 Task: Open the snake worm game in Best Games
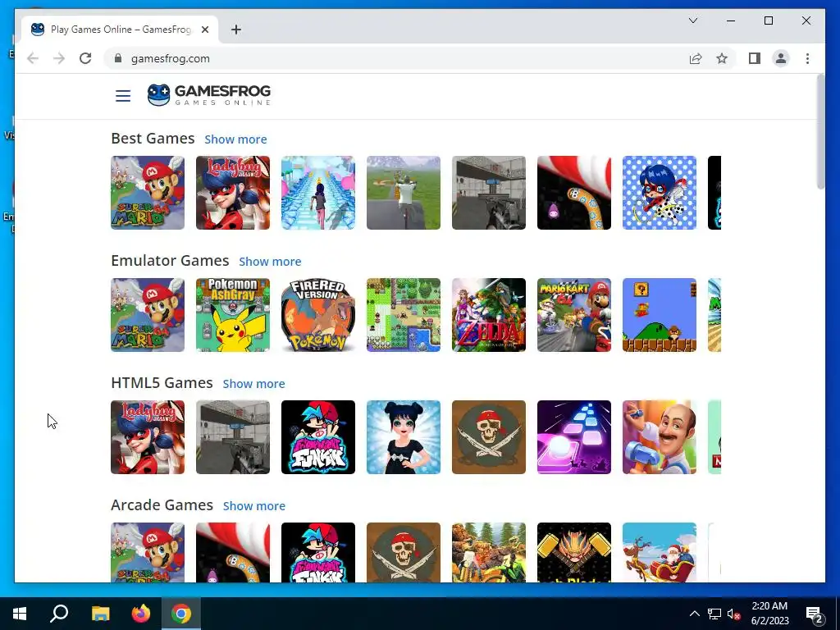tap(573, 193)
